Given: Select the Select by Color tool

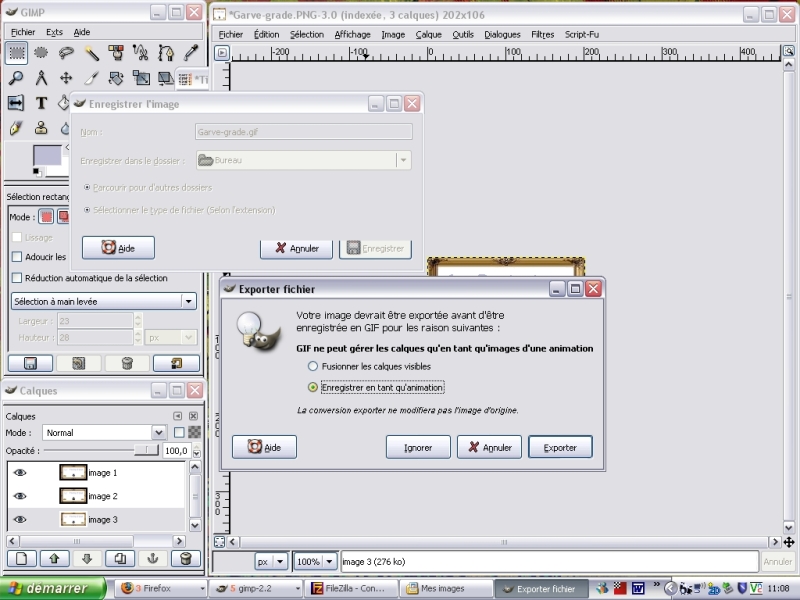Looking at the screenshot, I should point(116,53).
